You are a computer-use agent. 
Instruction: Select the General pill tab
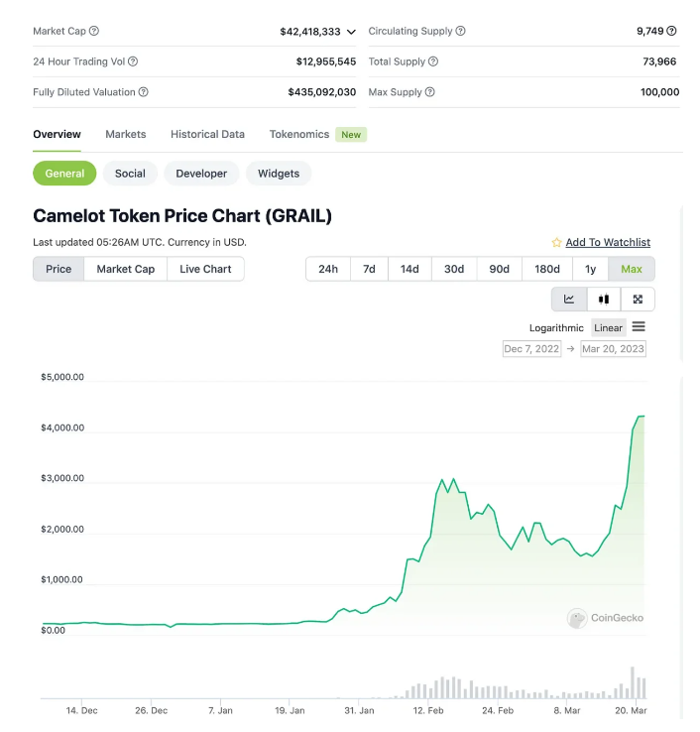(x=64, y=174)
